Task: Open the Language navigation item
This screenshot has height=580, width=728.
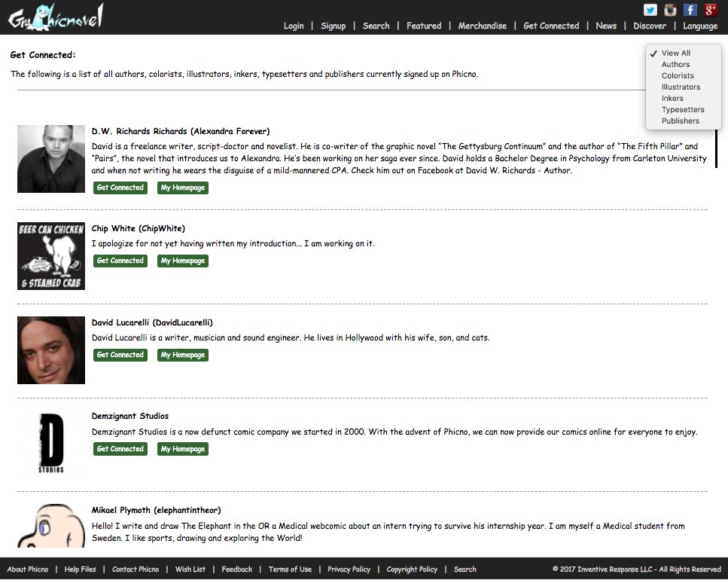Action: pyautogui.click(x=699, y=26)
